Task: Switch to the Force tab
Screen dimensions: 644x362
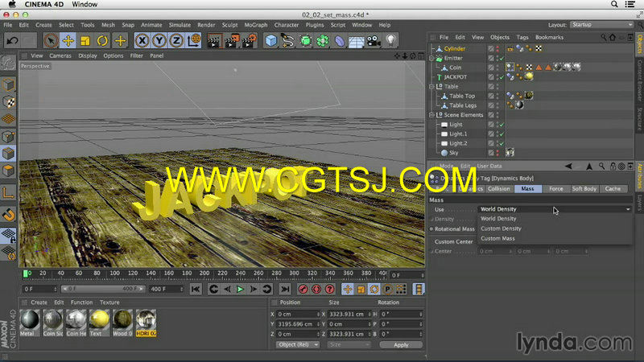Action: click(555, 189)
